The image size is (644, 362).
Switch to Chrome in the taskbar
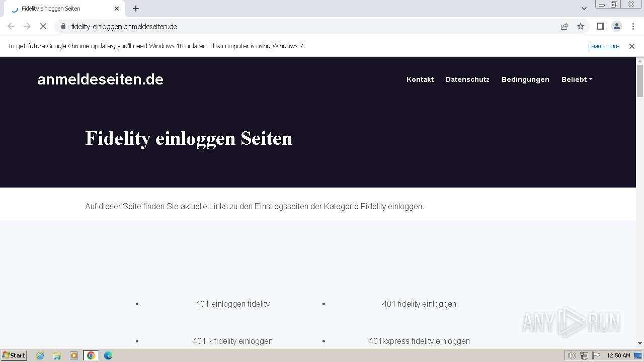coord(91,355)
